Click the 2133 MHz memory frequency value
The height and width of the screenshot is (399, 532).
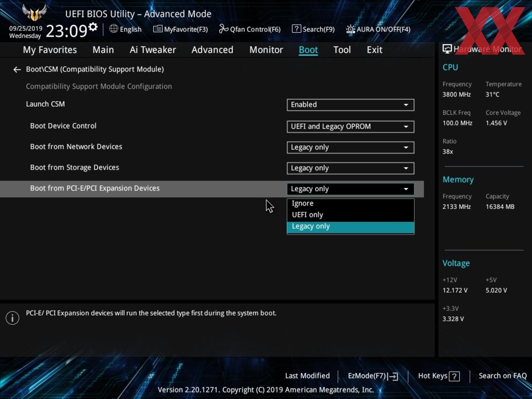click(457, 207)
